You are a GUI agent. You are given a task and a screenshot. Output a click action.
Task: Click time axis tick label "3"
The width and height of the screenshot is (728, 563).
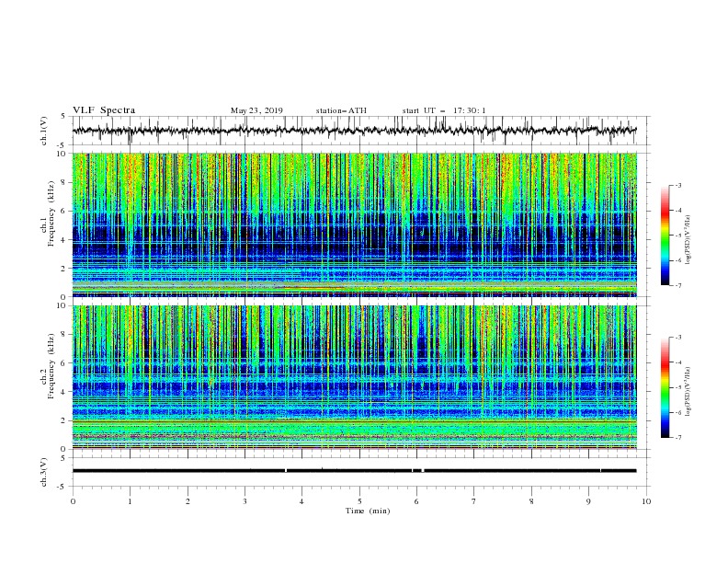pos(245,501)
